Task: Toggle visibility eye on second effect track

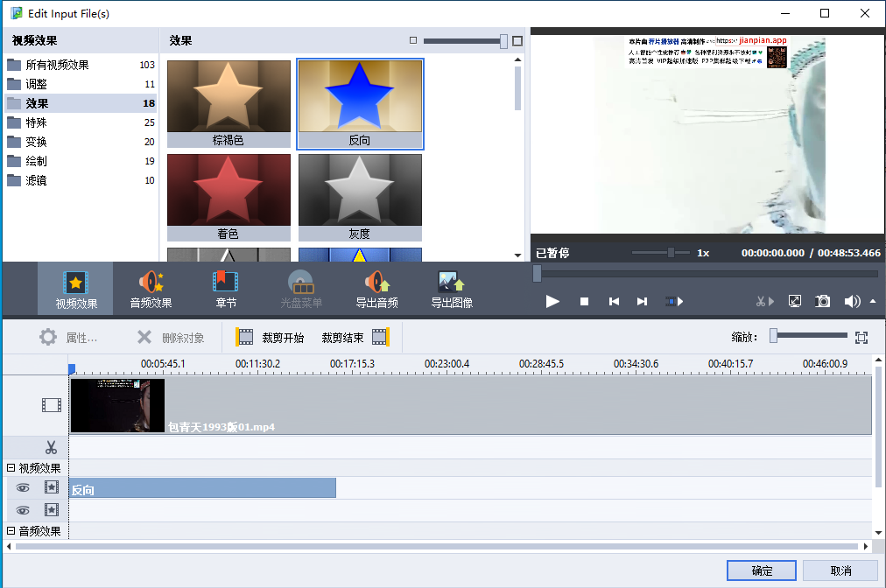Action: point(22,510)
